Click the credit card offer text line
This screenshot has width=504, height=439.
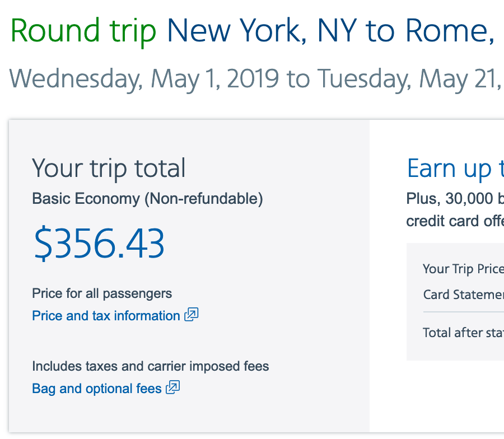click(x=455, y=221)
